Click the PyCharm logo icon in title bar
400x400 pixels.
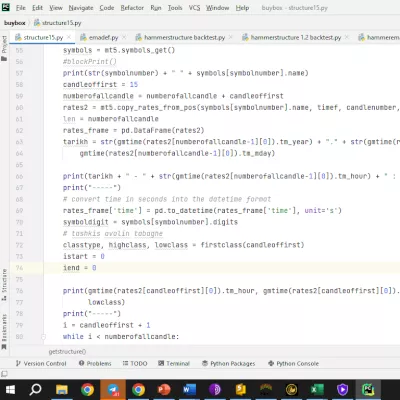[6, 7]
